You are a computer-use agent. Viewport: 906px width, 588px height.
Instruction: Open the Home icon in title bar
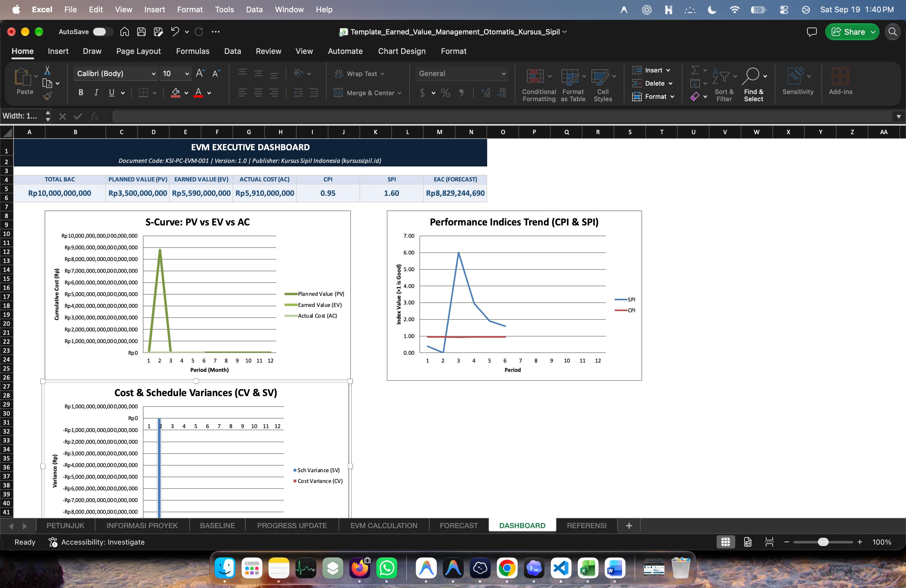124,32
